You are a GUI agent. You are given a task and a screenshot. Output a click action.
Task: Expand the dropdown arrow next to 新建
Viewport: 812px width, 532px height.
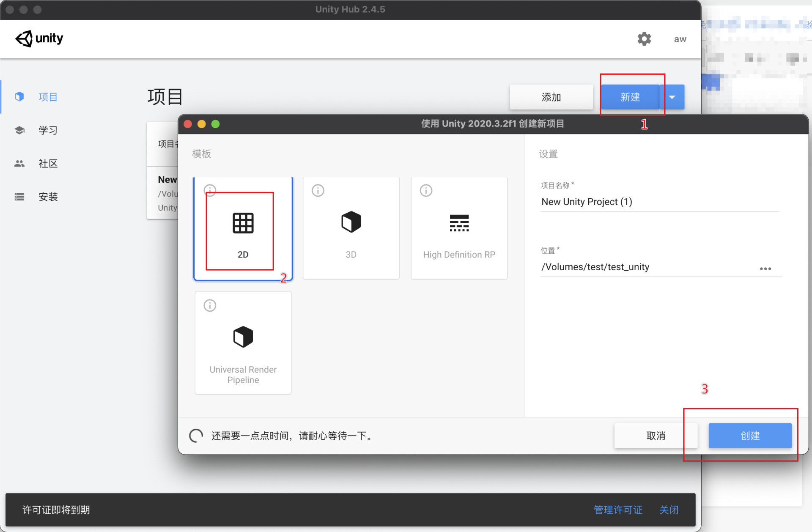coord(672,97)
